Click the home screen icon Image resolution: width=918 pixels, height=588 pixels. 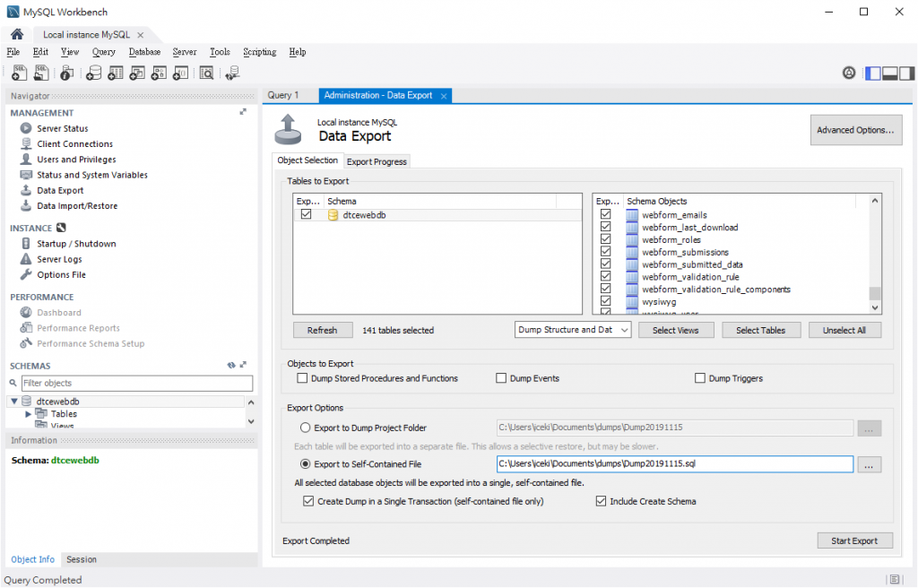tap(17, 34)
